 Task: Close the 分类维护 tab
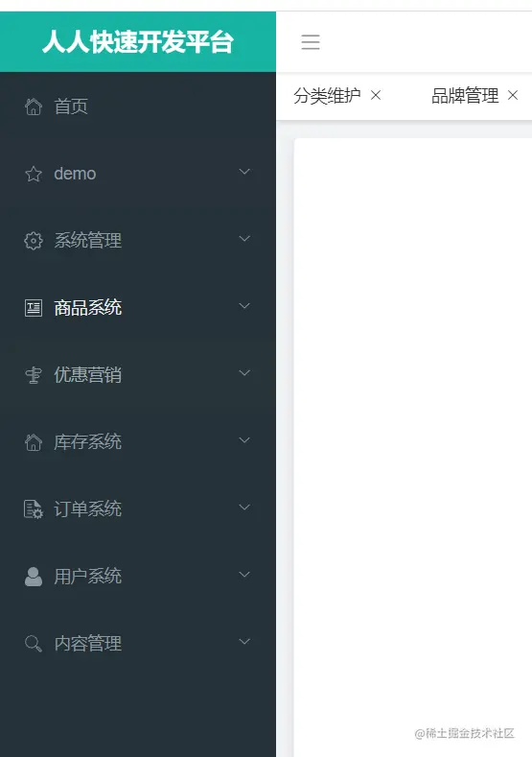376,96
